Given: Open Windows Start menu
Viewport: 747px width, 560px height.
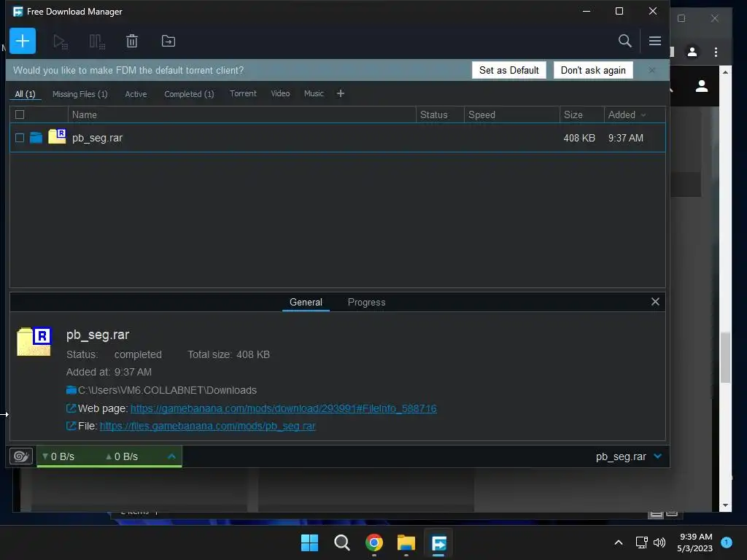Looking at the screenshot, I should (309, 542).
